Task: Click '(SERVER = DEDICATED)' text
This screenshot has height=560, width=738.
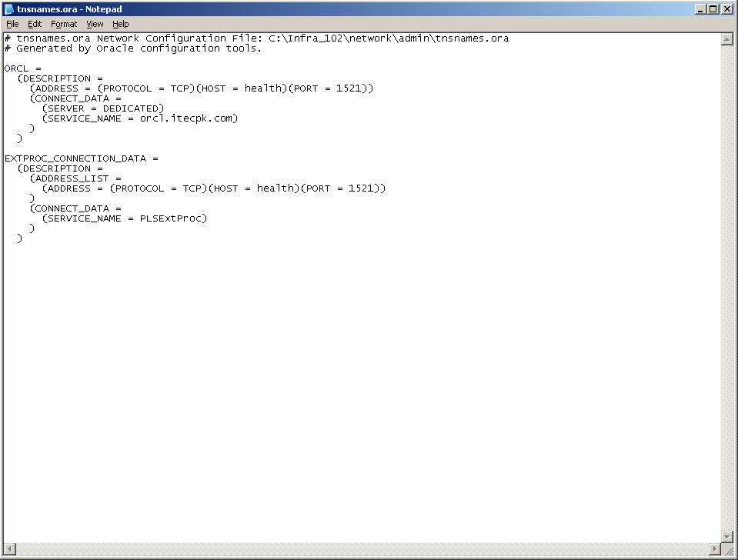Action: [x=103, y=108]
